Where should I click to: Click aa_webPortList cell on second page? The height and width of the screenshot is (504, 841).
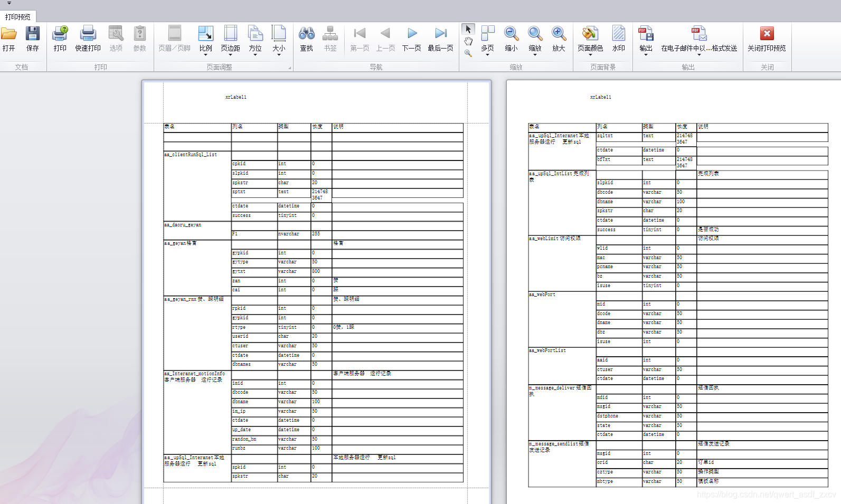tap(562, 365)
